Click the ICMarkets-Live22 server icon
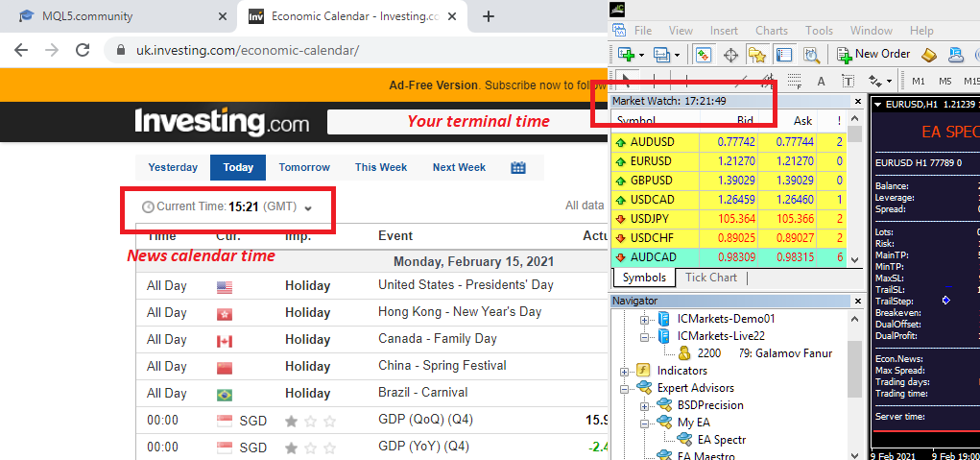The image size is (980, 460). 663,336
